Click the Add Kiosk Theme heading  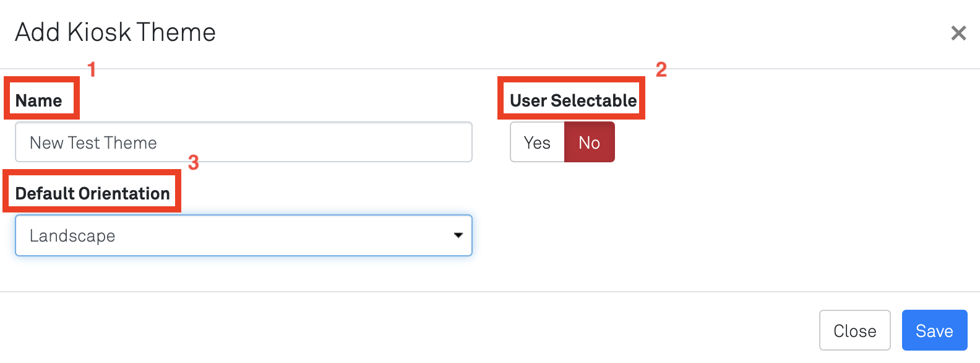[116, 32]
